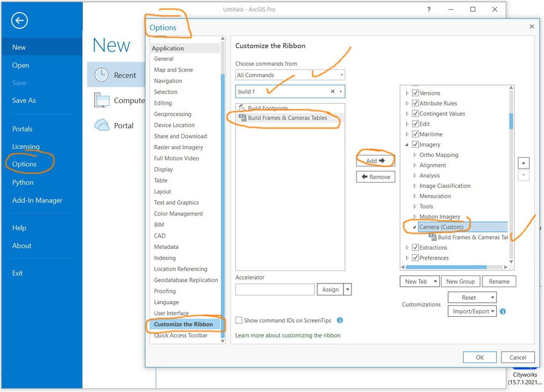Click the Assign accelerator button

coord(330,290)
